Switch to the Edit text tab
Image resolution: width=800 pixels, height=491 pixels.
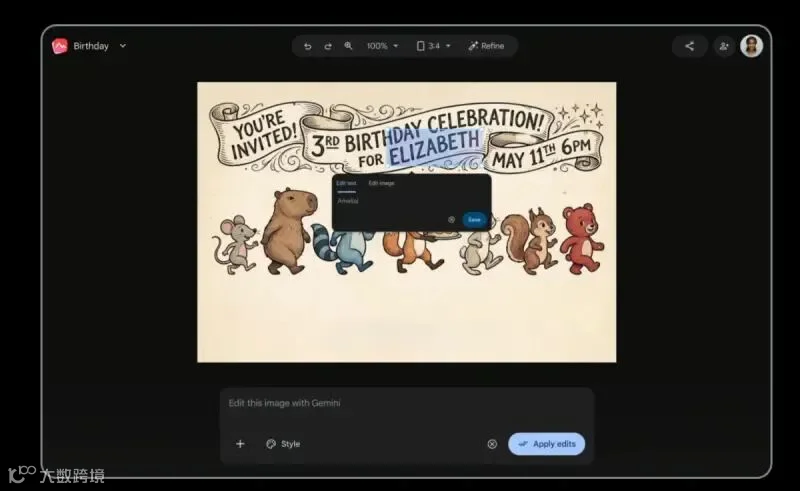click(x=346, y=183)
